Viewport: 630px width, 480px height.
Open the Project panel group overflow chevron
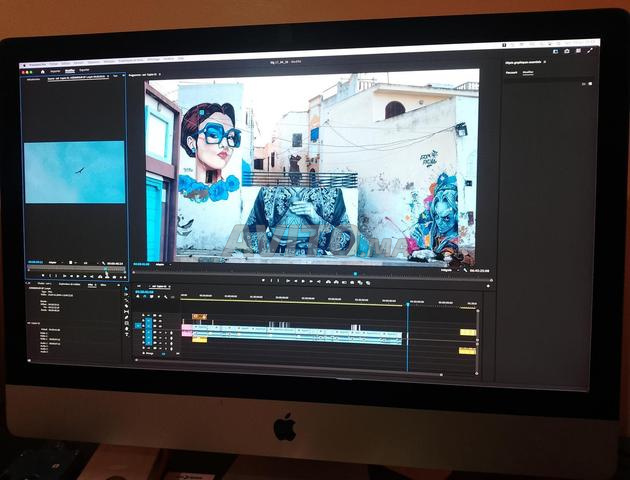119,285
